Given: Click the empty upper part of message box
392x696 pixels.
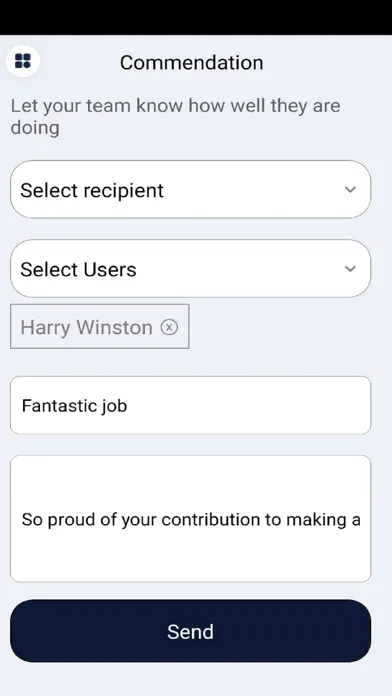Looking at the screenshot, I should pos(190,482).
